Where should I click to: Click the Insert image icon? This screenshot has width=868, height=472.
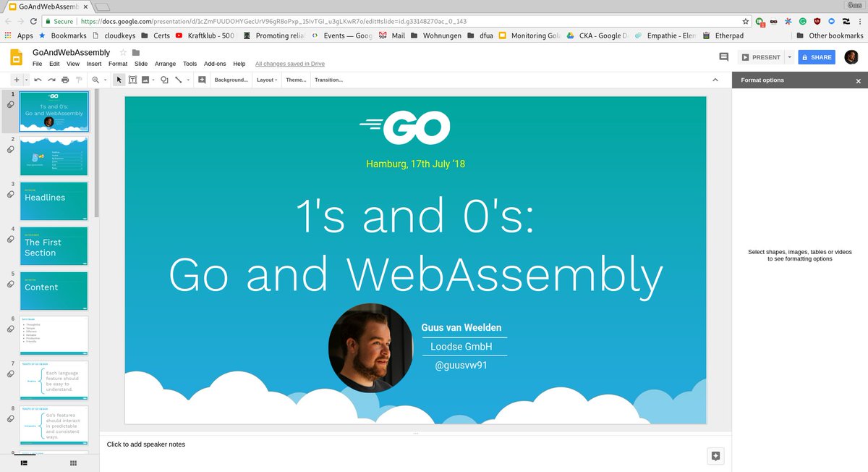(x=145, y=80)
